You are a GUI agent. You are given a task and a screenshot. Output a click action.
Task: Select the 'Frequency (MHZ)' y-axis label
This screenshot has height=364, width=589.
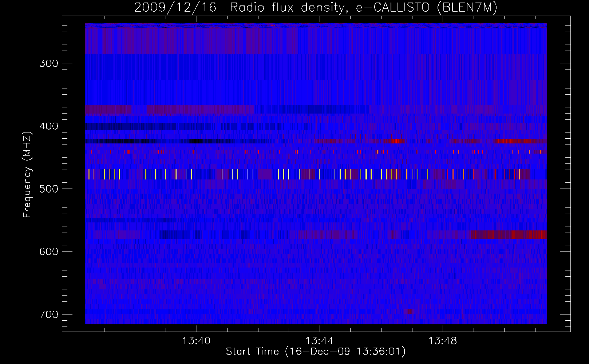click(27, 174)
